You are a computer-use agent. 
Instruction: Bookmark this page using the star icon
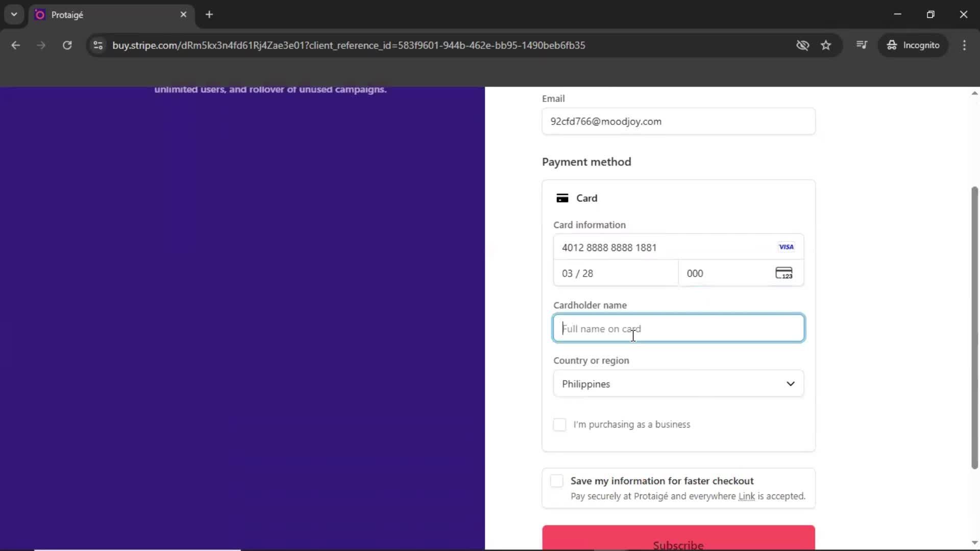826,45
